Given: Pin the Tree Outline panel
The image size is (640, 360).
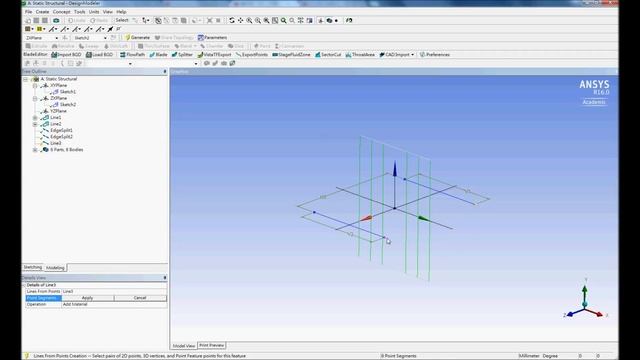Looking at the screenshot, I should click(x=165, y=71).
